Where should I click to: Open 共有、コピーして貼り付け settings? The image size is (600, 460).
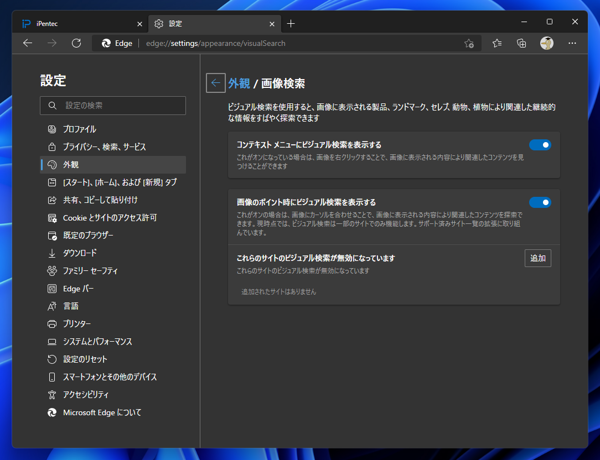pos(113,200)
